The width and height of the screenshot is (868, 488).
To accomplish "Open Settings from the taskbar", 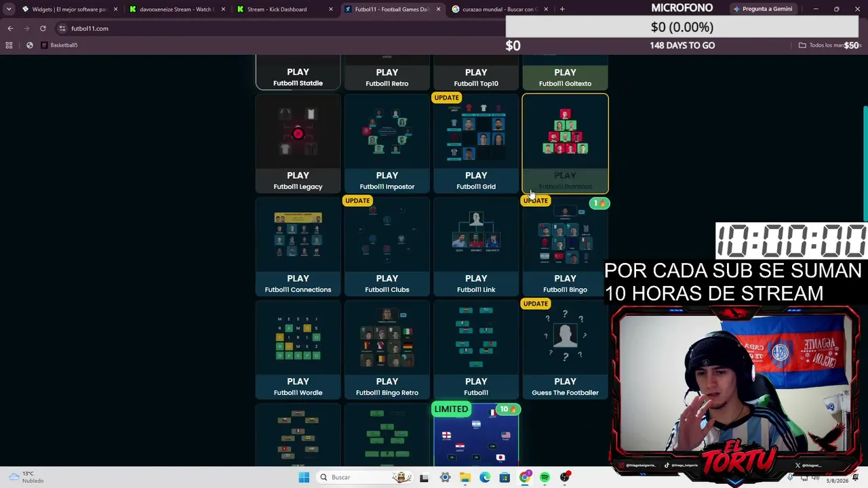I will (x=445, y=477).
